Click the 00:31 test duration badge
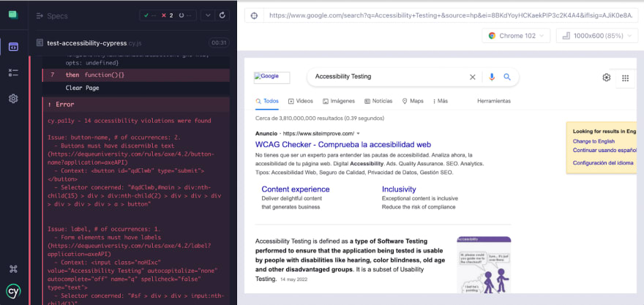The height and width of the screenshot is (305, 644). [219, 42]
